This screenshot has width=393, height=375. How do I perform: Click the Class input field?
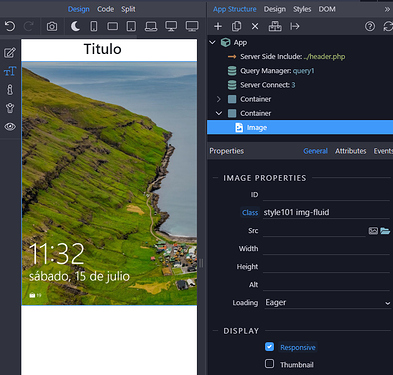(326, 212)
